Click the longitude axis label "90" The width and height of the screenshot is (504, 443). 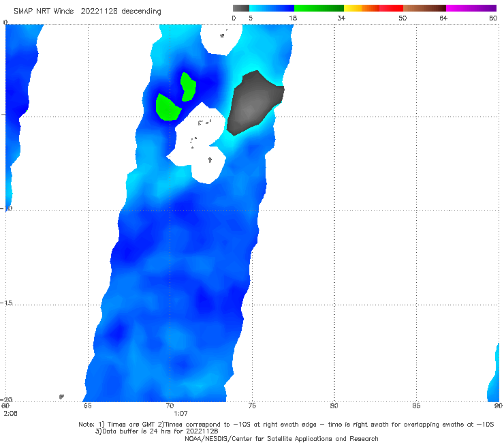[499, 406]
